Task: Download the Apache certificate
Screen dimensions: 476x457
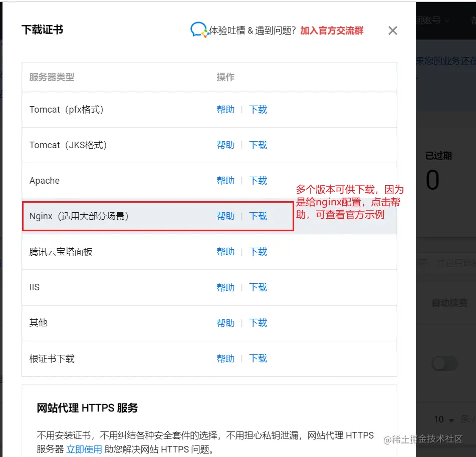Action: [x=258, y=180]
